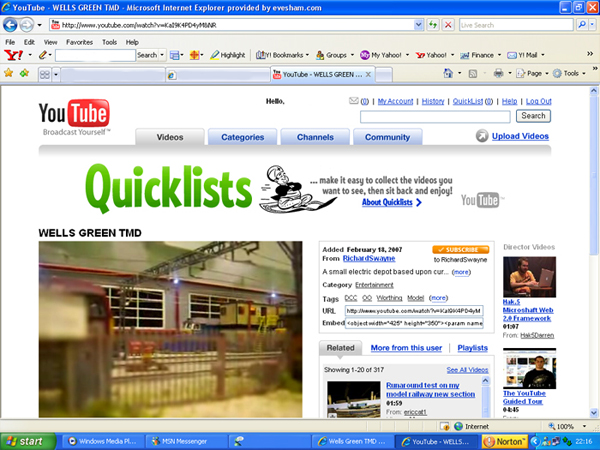Open Finance in Yahoo toolbar
Screen dimensions: 600x450
(481, 55)
